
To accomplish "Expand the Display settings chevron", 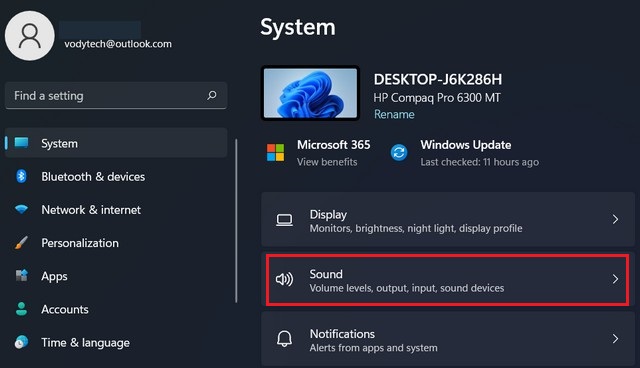I will tap(615, 219).
